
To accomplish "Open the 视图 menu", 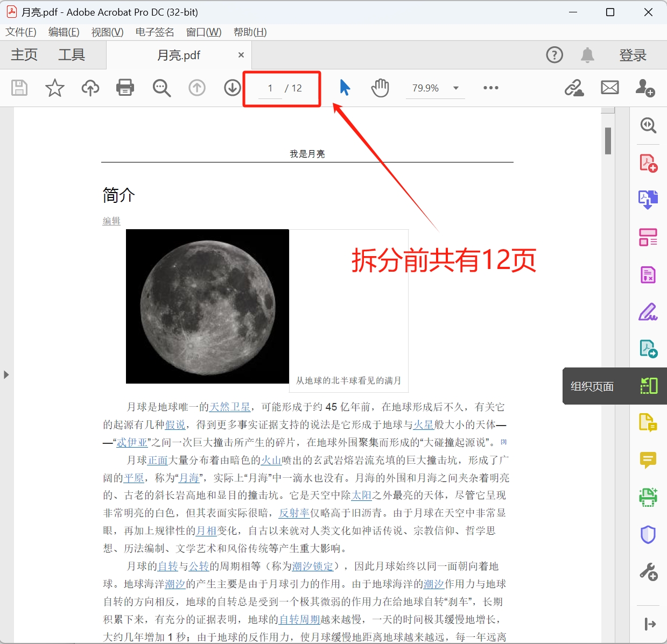I will [x=107, y=32].
